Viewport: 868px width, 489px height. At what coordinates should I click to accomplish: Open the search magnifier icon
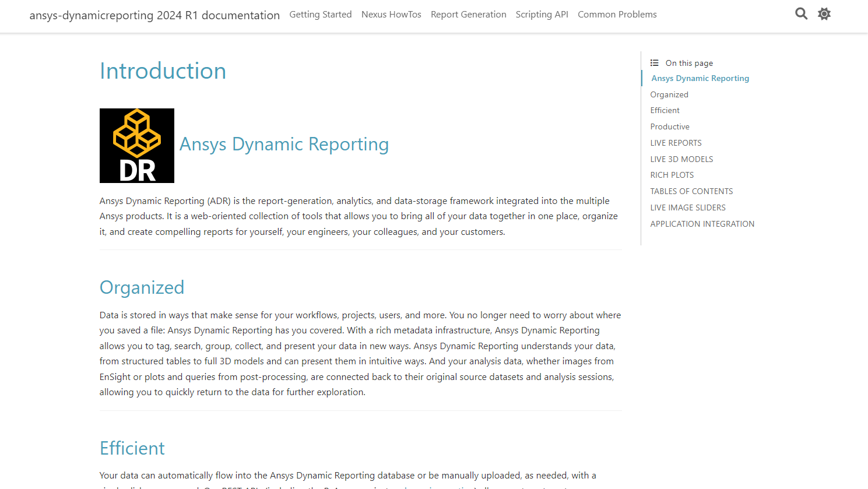[802, 14]
